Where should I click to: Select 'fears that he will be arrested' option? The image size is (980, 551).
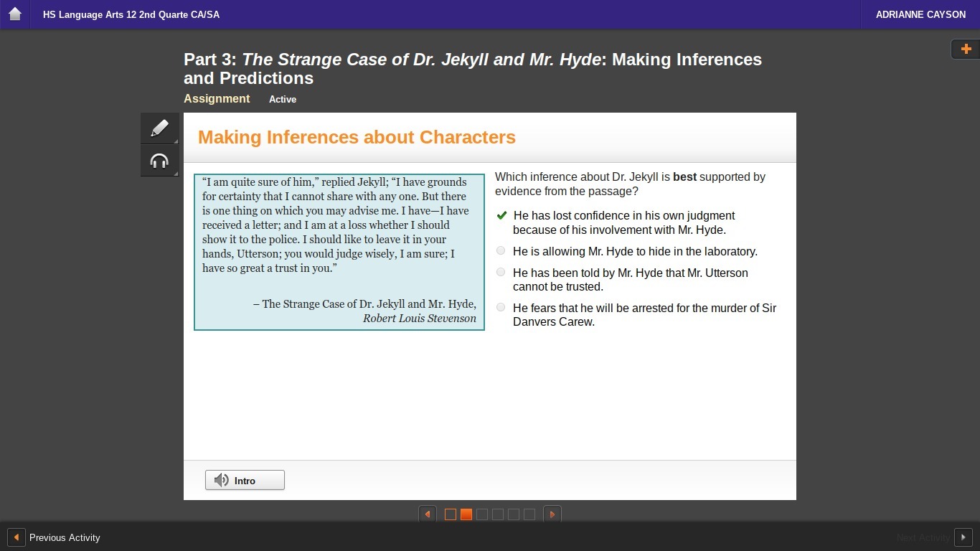point(501,308)
